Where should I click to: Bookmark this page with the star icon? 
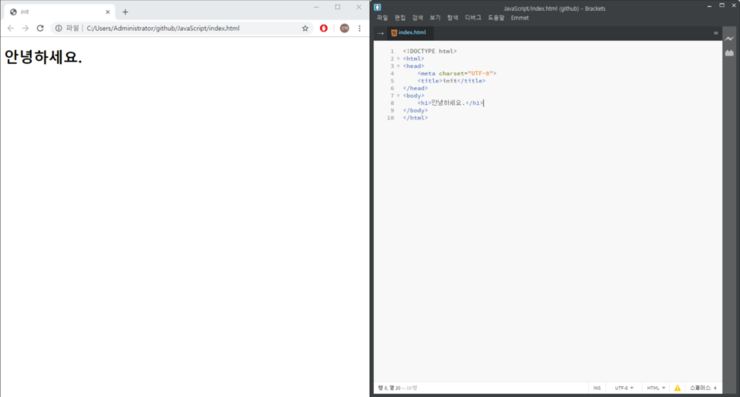(305, 28)
